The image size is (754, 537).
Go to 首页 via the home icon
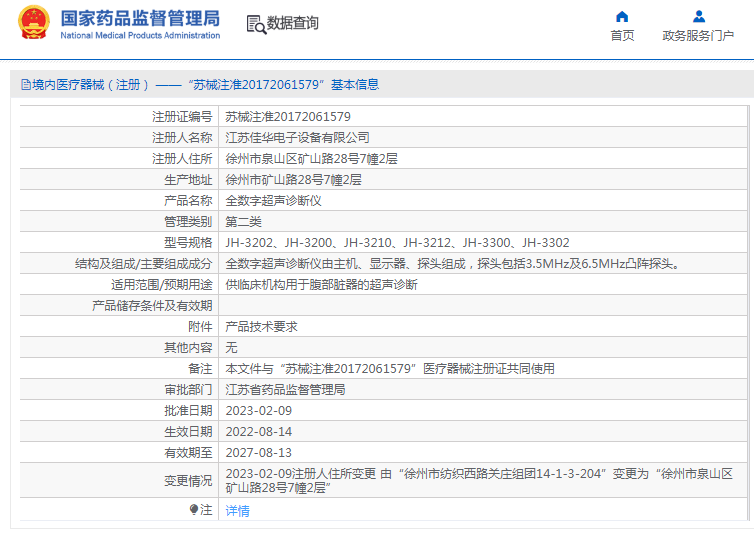point(622,17)
